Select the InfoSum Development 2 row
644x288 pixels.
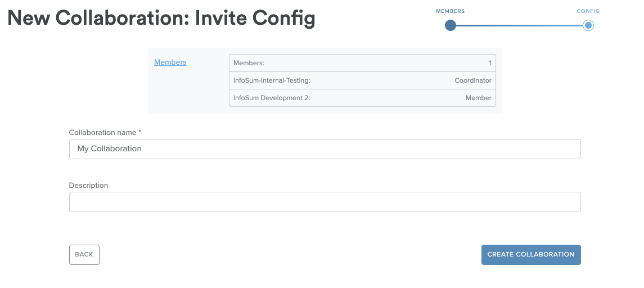pyautogui.click(x=362, y=98)
